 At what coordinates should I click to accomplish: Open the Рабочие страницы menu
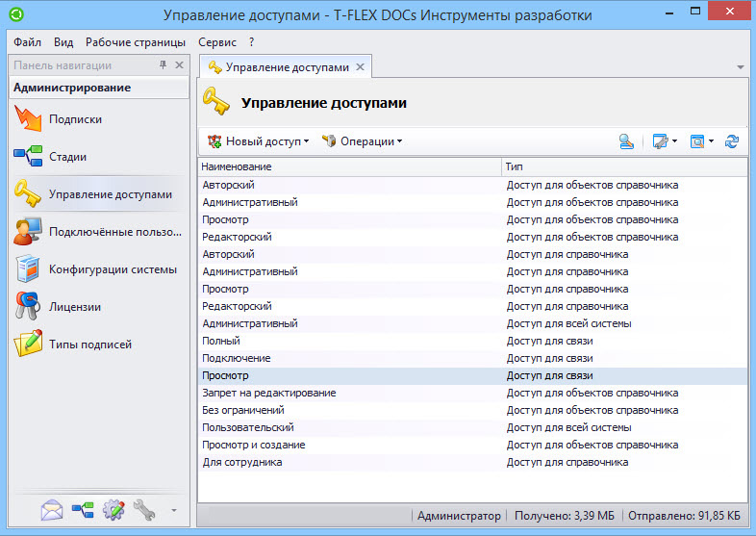[x=136, y=42]
